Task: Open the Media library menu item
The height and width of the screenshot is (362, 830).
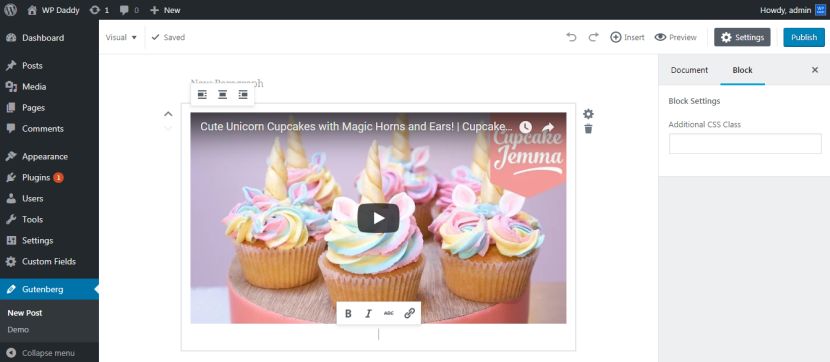Action: [x=49, y=87]
